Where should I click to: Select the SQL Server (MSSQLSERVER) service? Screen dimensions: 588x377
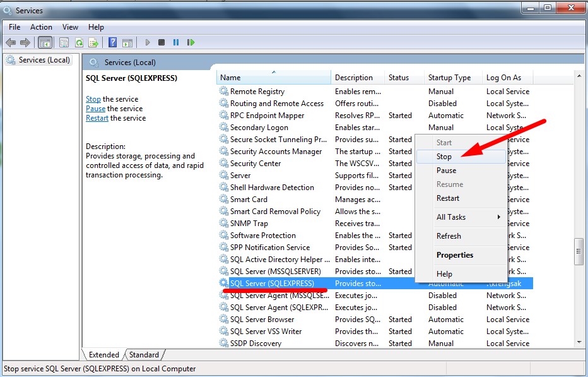[316, 272]
